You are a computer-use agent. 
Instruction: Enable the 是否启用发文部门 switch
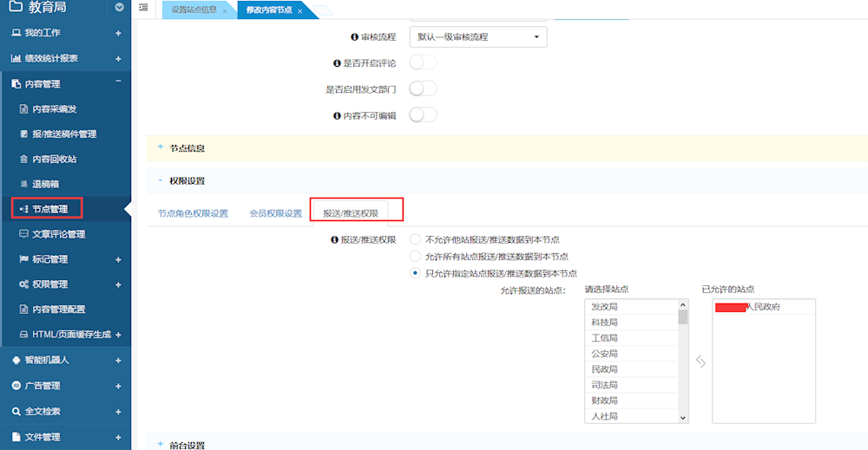point(422,88)
